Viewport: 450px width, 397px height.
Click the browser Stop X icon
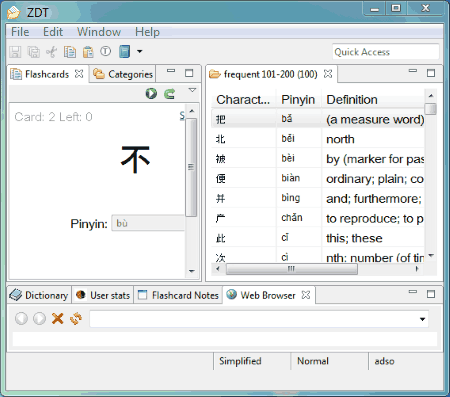pos(58,319)
